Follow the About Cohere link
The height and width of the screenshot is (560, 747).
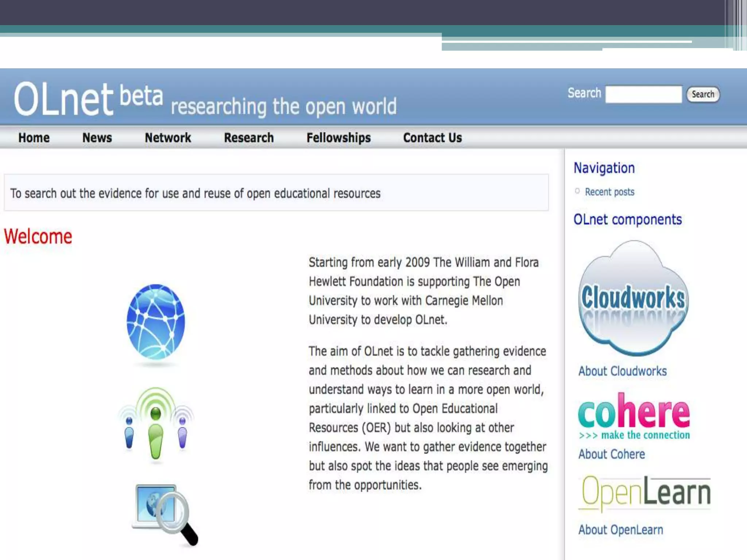611,454
